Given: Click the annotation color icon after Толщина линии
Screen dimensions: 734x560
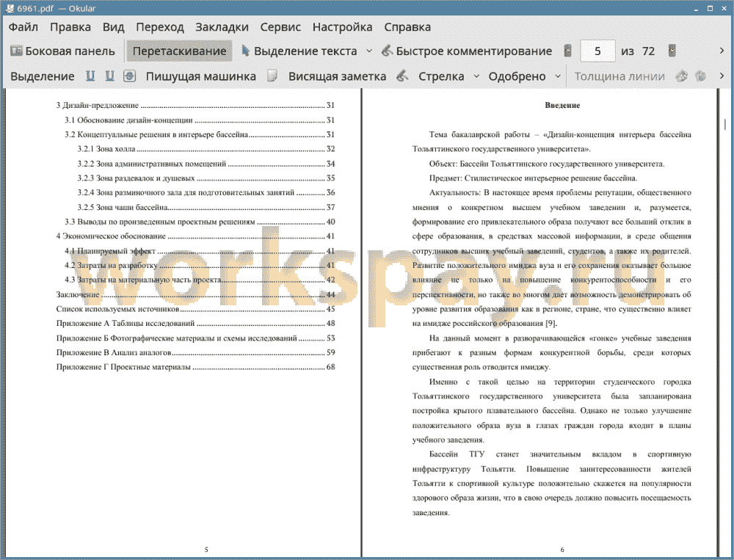Looking at the screenshot, I should 682,76.
